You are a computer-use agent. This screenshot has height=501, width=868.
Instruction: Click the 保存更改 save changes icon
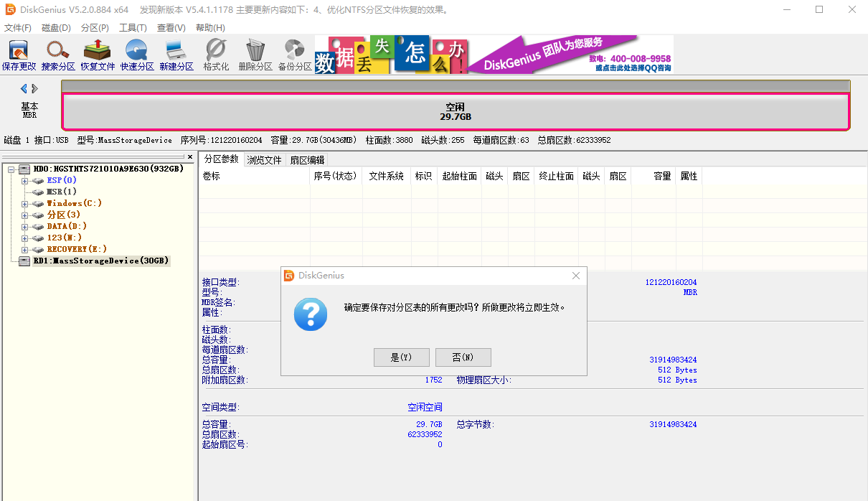click(x=19, y=55)
